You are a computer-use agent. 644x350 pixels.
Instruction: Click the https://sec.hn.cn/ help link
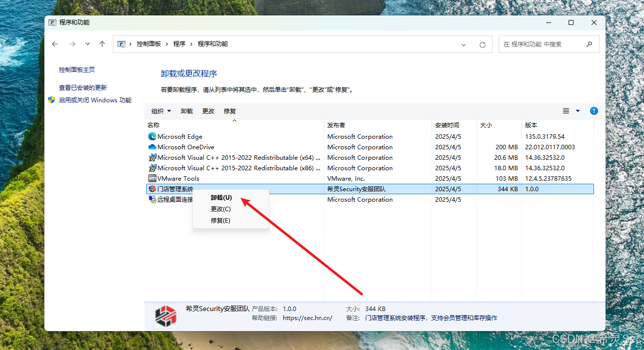307,318
